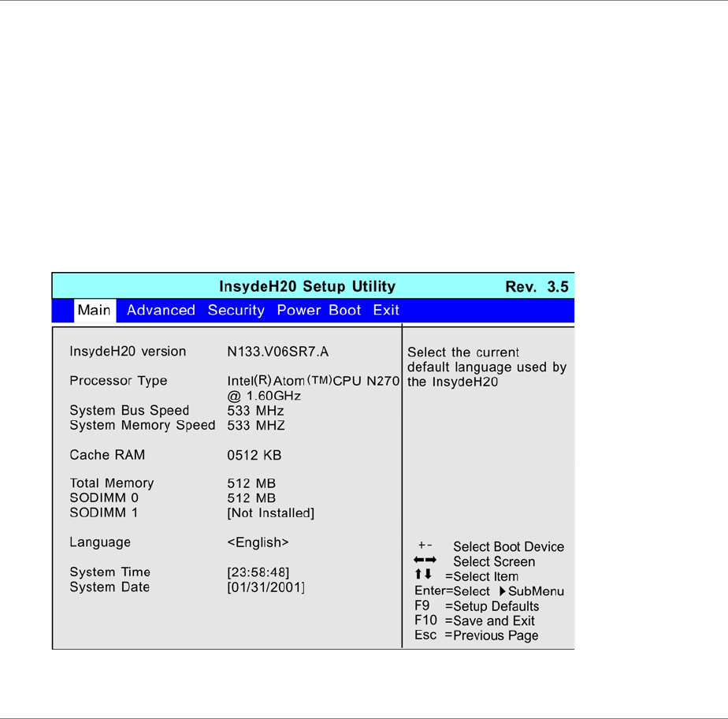Click the Total Memory label
This screenshot has width=728, height=719.
click(111, 483)
